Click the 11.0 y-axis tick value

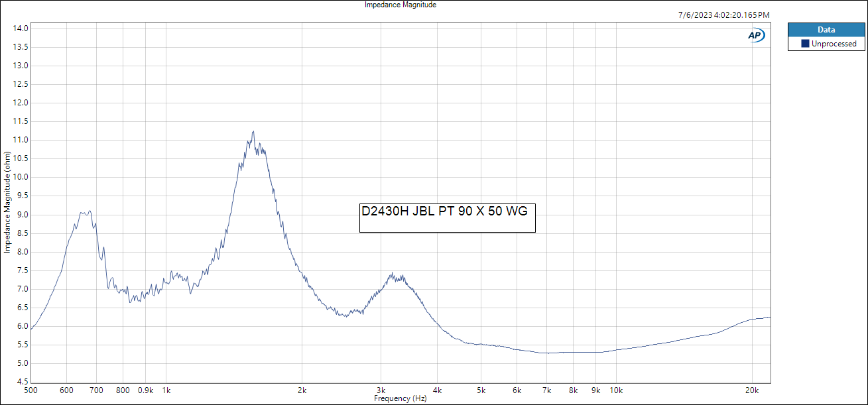click(x=20, y=140)
